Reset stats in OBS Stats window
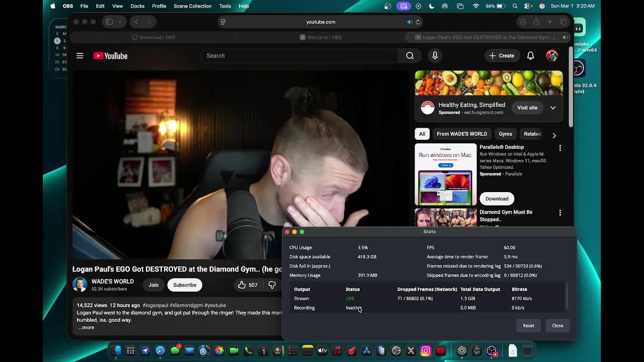 (528, 325)
